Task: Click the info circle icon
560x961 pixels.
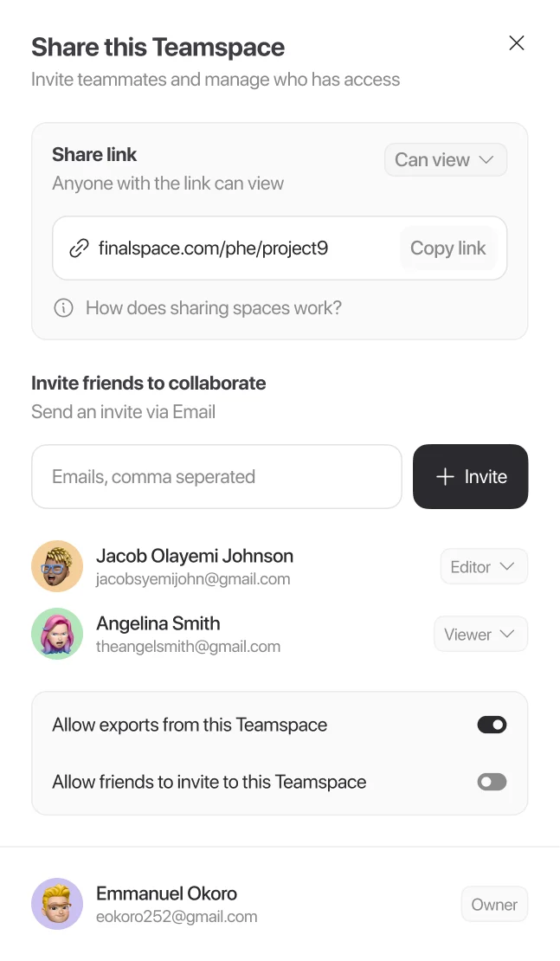Action: tap(64, 307)
